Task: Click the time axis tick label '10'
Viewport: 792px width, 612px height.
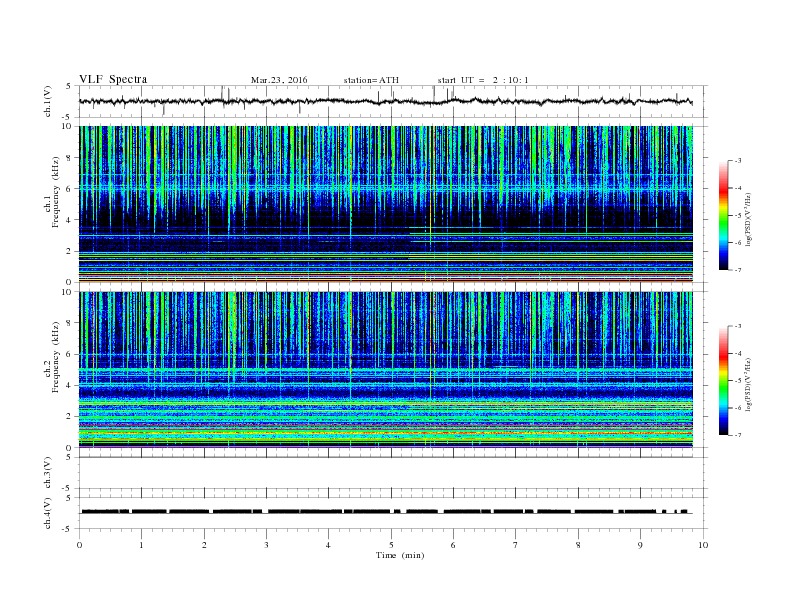Action: [703, 545]
